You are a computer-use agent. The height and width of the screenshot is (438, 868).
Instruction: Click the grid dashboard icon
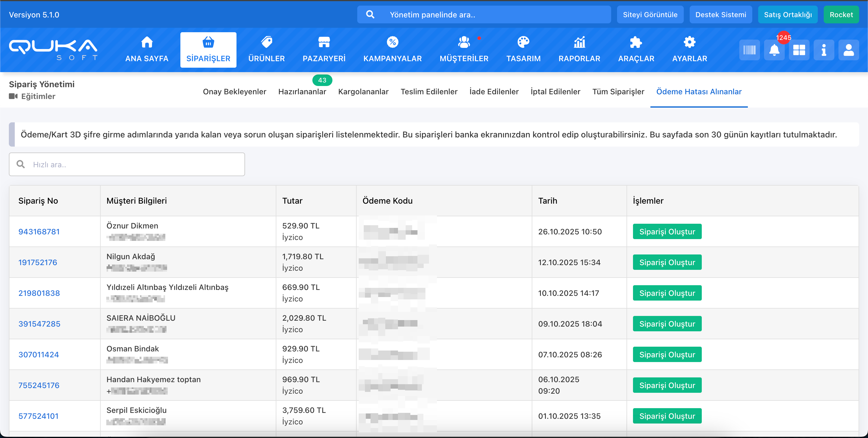coord(799,50)
